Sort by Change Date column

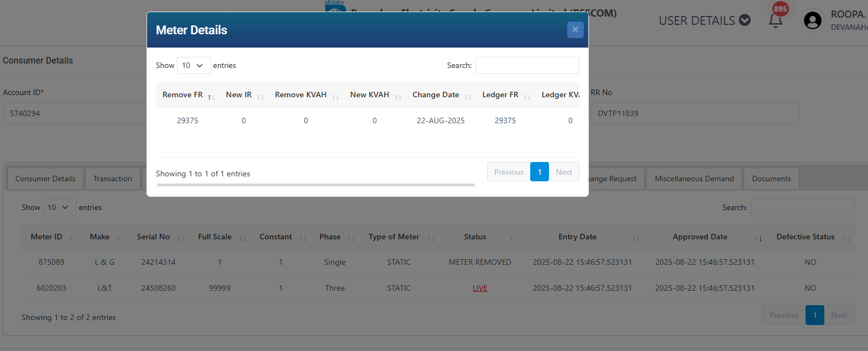pos(441,95)
